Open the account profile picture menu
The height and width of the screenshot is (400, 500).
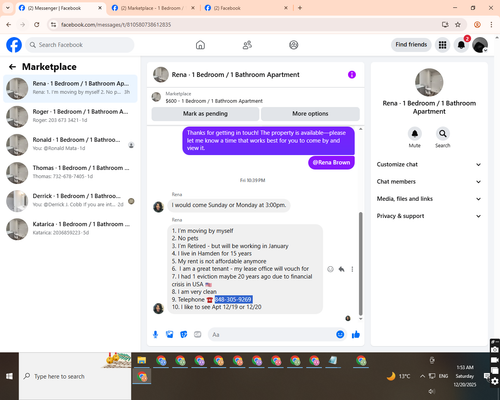pyautogui.click(x=480, y=45)
